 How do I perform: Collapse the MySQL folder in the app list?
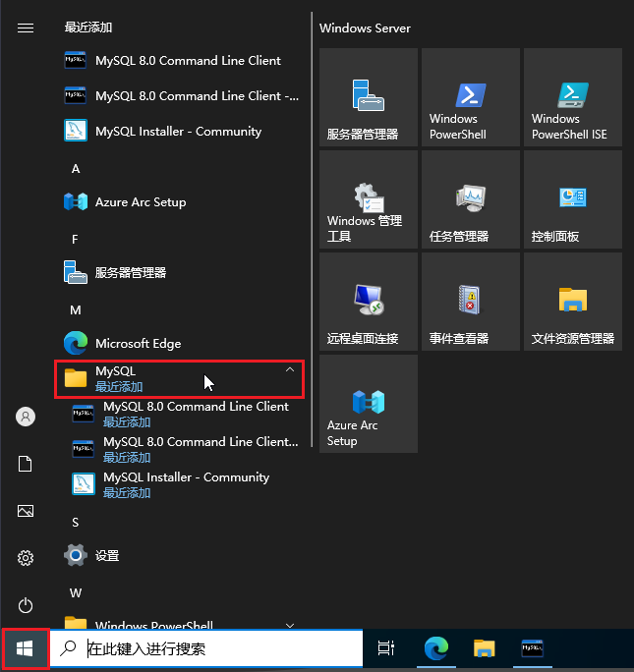tap(179, 379)
